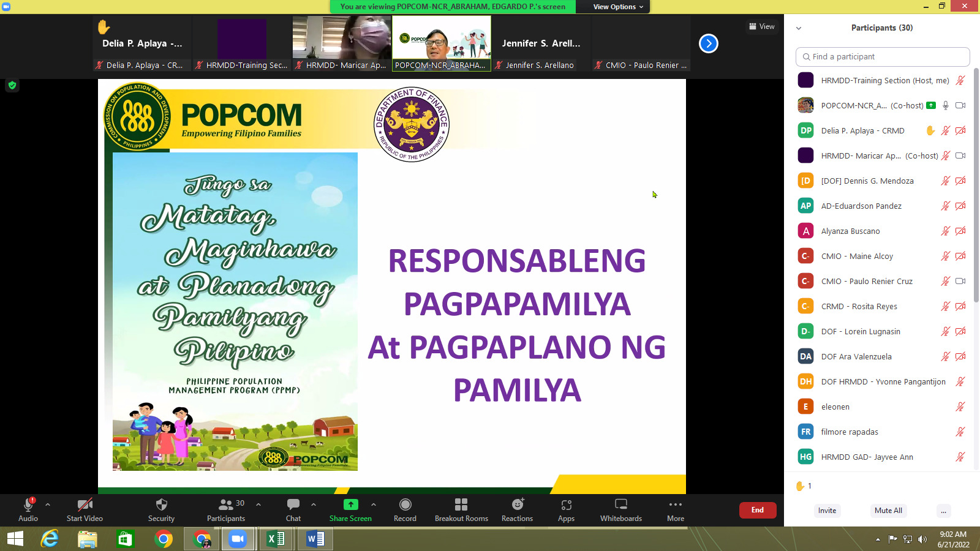The width and height of the screenshot is (980, 551).
Task: Start Video from the meeting toolbar
Action: pyautogui.click(x=85, y=510)
